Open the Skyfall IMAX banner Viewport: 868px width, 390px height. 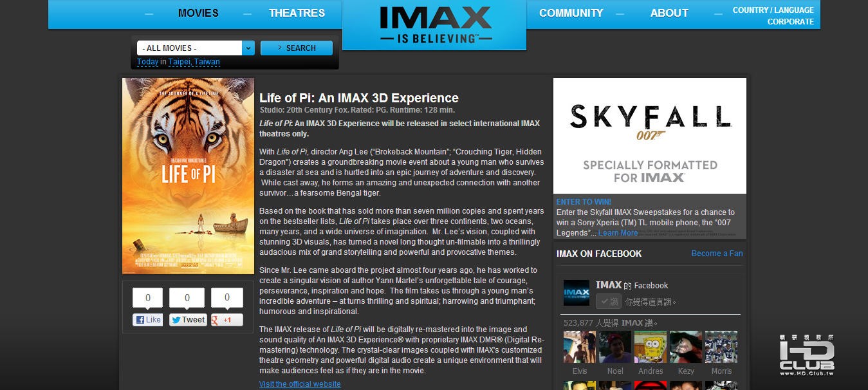(x=650, y=136)
